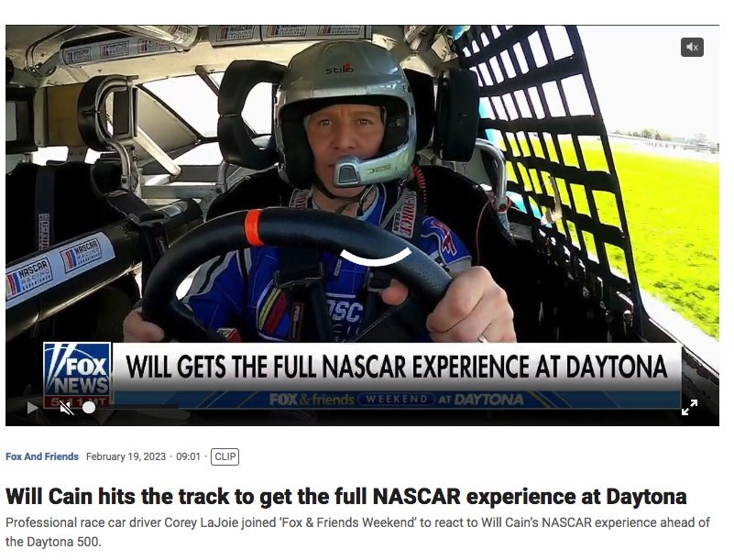Click the white progress slider knob
The width and height of the screenshot is (734, 560).
[x=89, y=408]
